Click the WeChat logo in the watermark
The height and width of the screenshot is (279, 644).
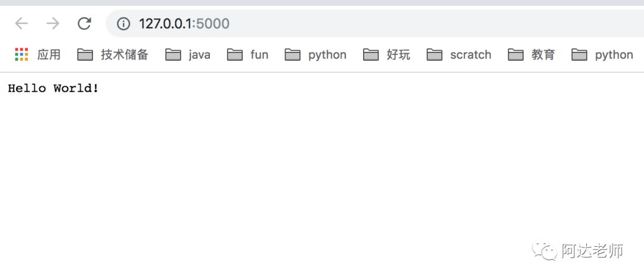(544, 250)
